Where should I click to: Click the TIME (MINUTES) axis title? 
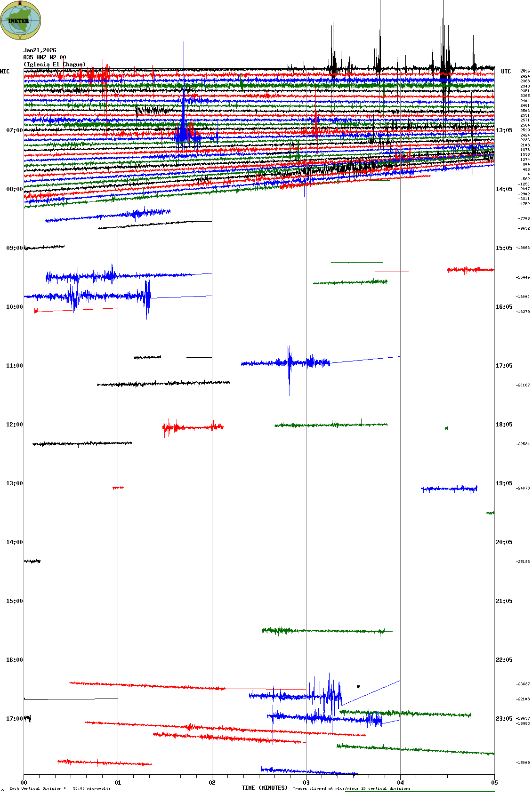[x=265, y=788]
